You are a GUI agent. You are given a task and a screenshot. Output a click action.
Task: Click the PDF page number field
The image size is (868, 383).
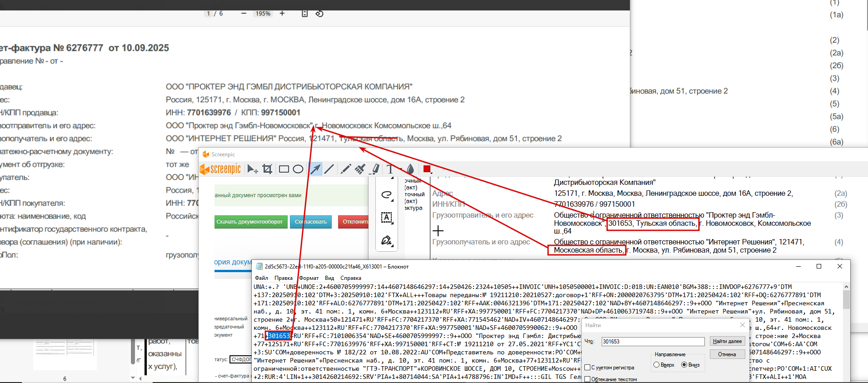(x=209, y=14)
